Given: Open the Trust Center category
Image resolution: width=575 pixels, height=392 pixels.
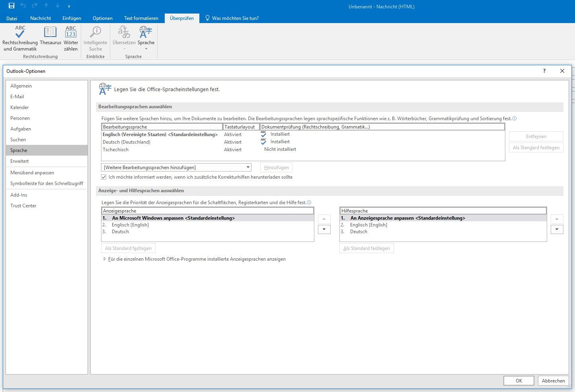Looking at the screenshot, I should 47,206.
